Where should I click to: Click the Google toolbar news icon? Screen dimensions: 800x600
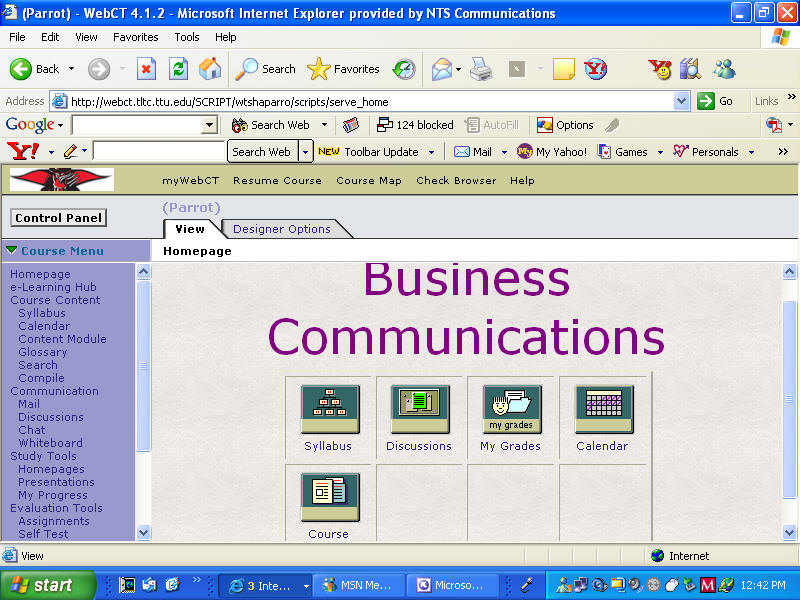[x=351, y=125]
